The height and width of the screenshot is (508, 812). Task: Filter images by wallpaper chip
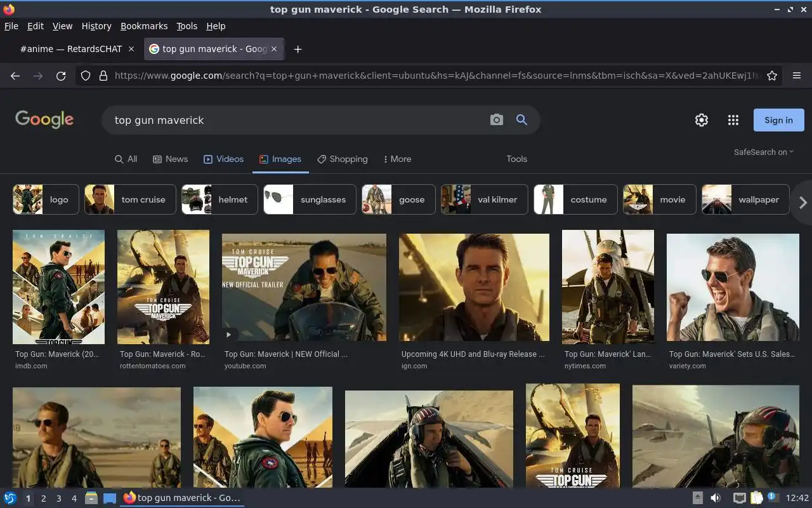pyautogui.click(x=745, y=199)
